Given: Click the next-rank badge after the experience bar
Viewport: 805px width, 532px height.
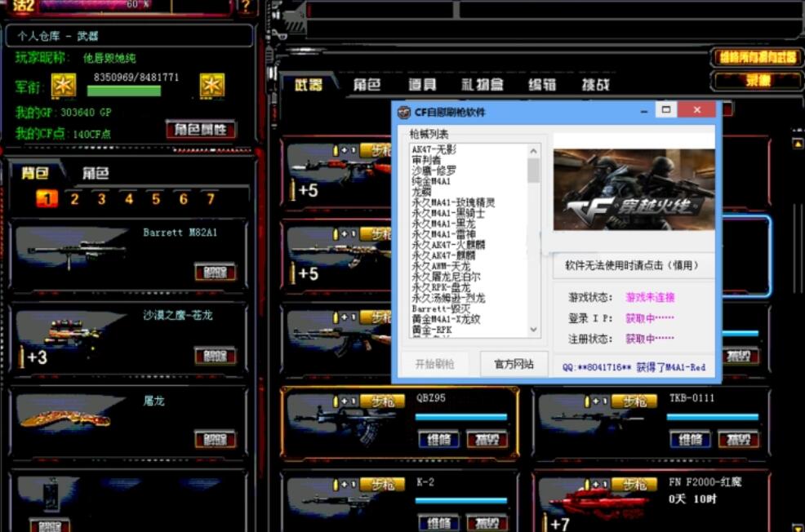Looking at the screenshot, I should point(212,85).
